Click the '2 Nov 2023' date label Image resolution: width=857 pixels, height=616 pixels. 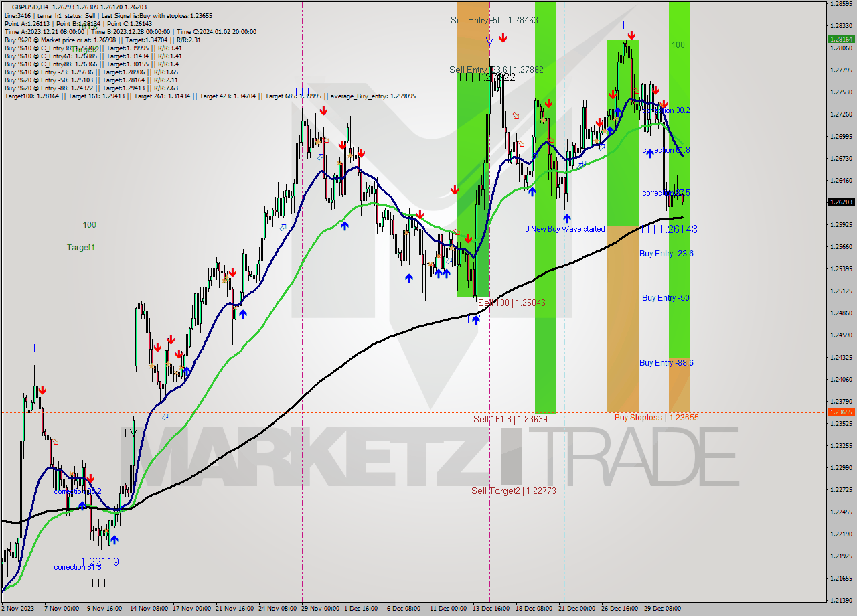pyautogui.click(x=19, y=609)
